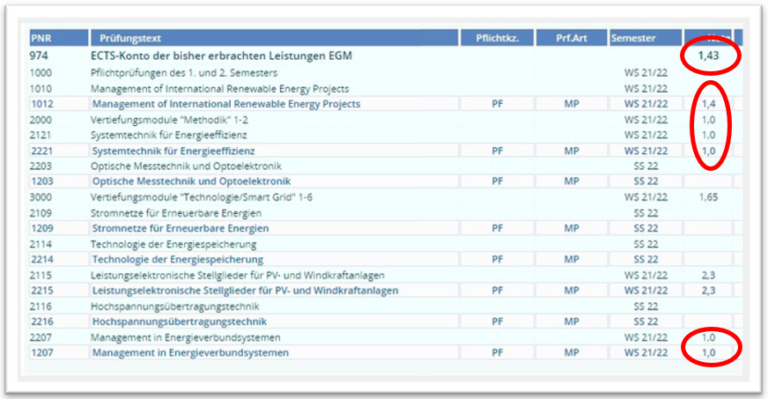Click grade 2,3 in row 2215
Screen dimensions: 768x399
[x=708, y=290]
